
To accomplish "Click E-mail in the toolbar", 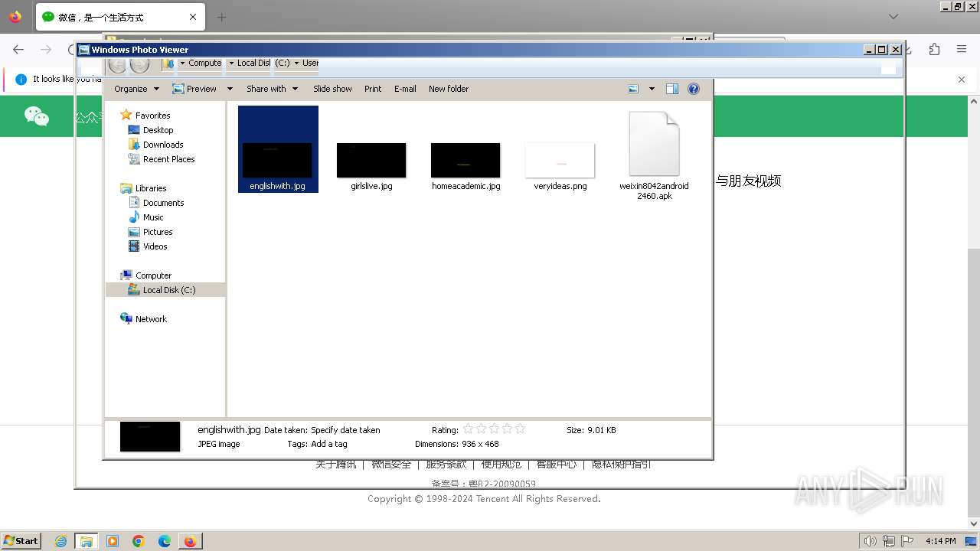I will point(405,89).
